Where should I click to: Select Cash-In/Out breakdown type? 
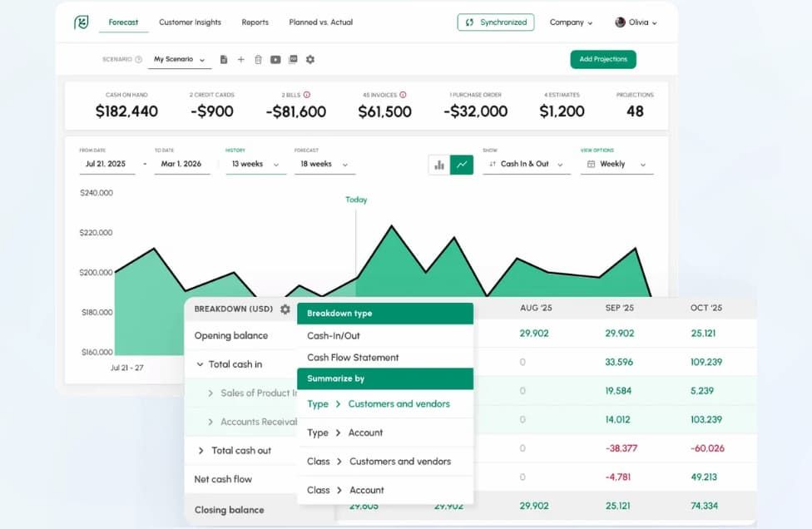point(384,335)
